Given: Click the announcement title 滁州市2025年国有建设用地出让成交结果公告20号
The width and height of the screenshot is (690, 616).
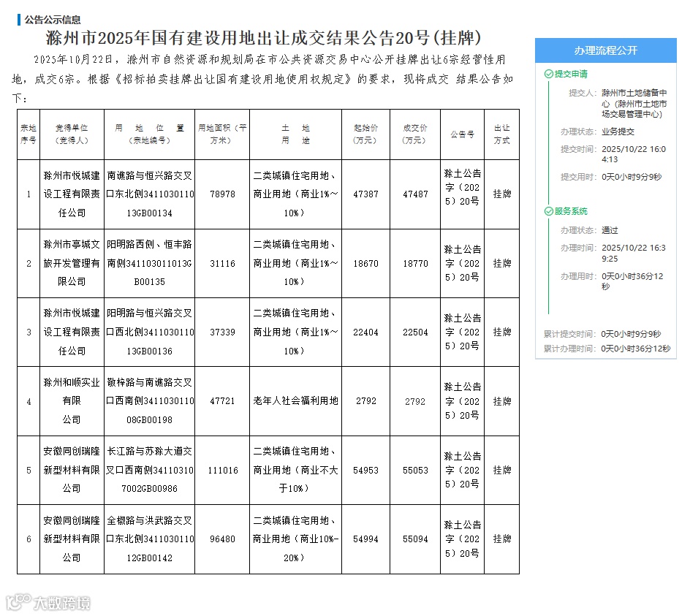Looking at the screenshot, I should (x=263, y=38).
